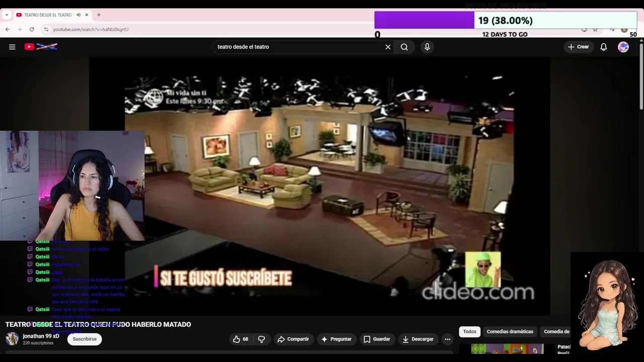Share the video with Compartir
644x362 pixels.
pos(293,339)
